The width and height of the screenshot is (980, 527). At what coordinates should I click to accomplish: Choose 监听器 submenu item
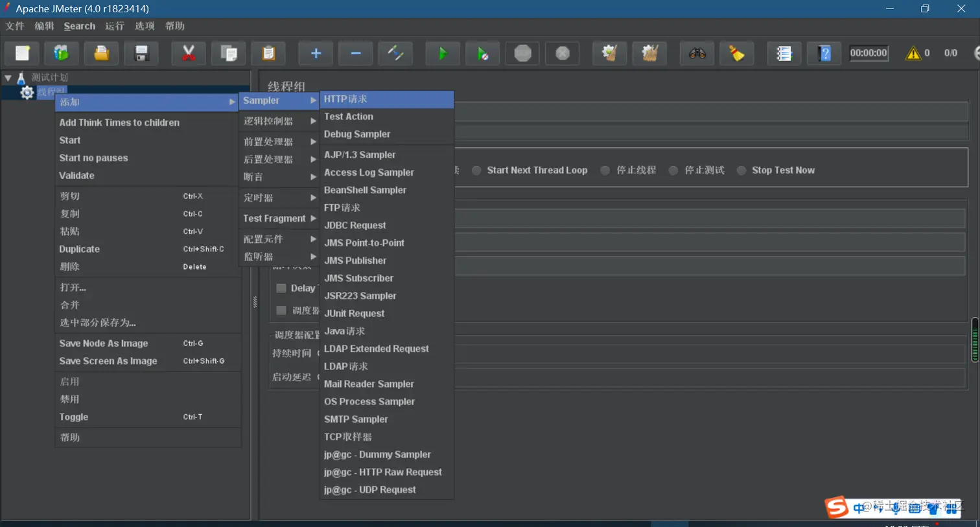279,257
